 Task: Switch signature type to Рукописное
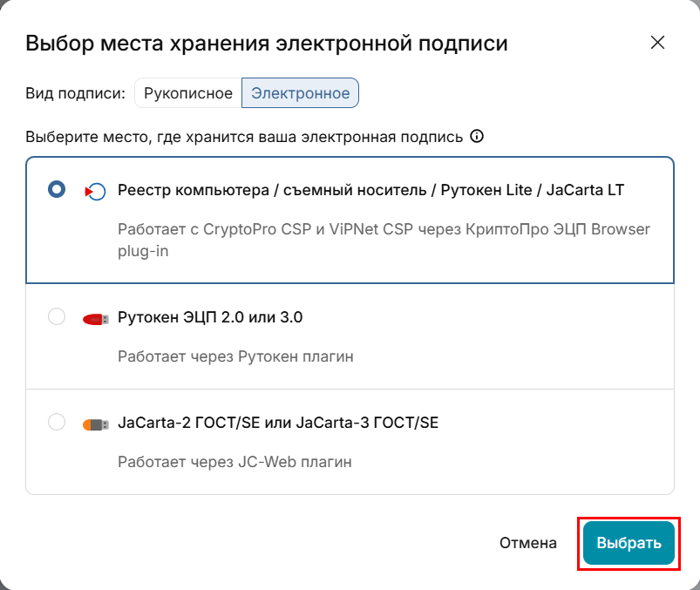pyautogui.click(x=188, y=93)
